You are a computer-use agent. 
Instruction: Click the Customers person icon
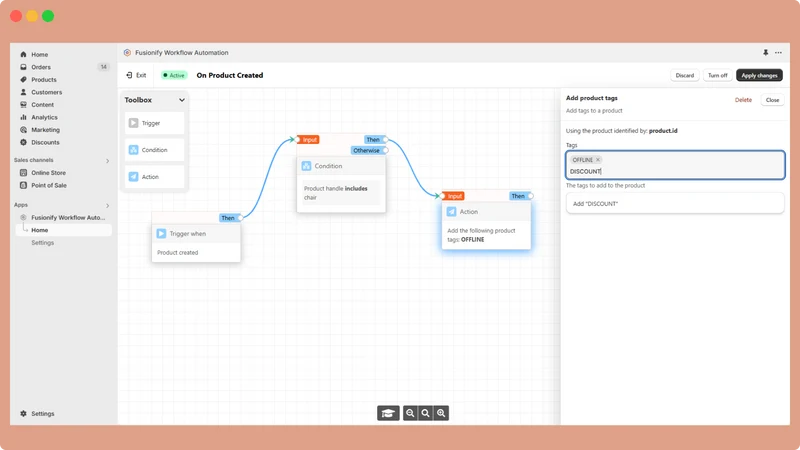click(23, 92)
